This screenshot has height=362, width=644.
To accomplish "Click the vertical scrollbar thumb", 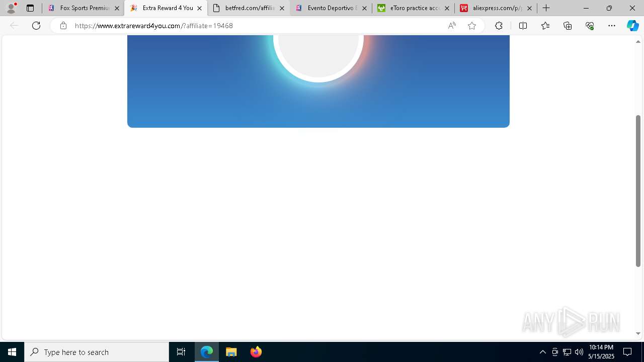I will (x=638, y=191).
